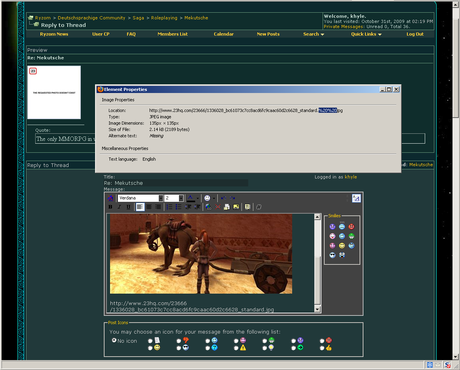The width and height of the screenshot is (460, 370).
Task: Open Calendar in the navbar
Action: tap(223, 34)
